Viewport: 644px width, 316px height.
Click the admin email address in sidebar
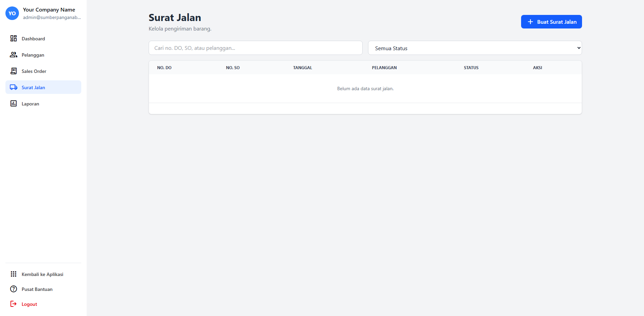(52, 18)
